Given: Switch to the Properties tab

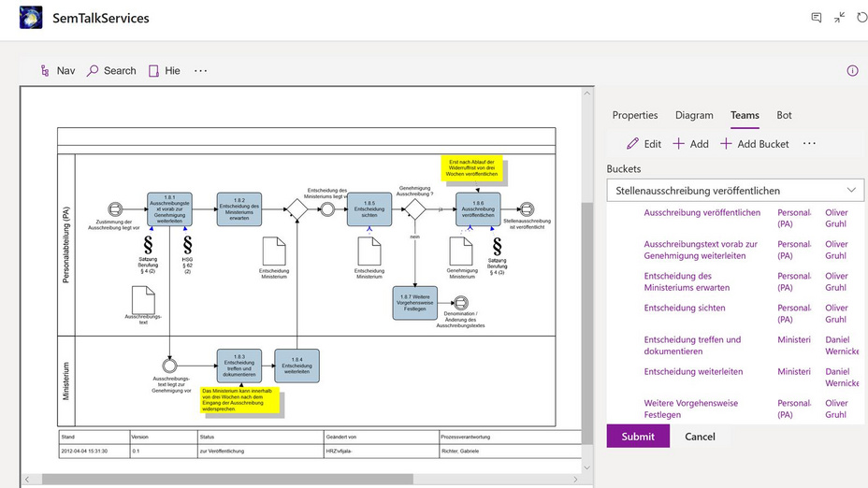Looking at the screenshot, I should pos(635,115).
